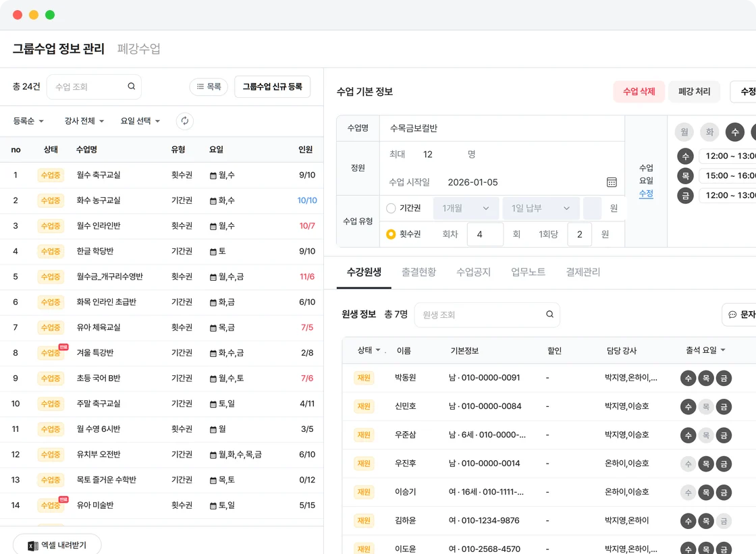The height and width of the screenshot is (554, 756).
Task: Click the 수업명 field 수목금보컬반
Action: coord(502,128)
